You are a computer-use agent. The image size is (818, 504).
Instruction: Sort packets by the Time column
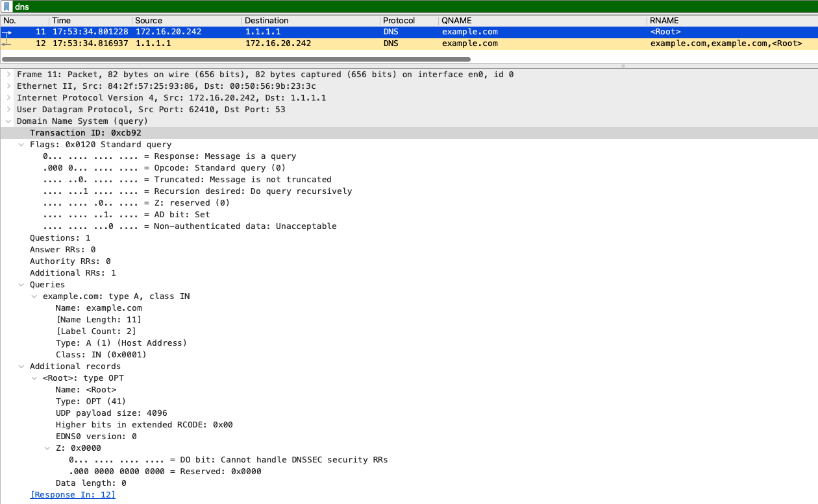pyautogui.click(x=91, y=21)
